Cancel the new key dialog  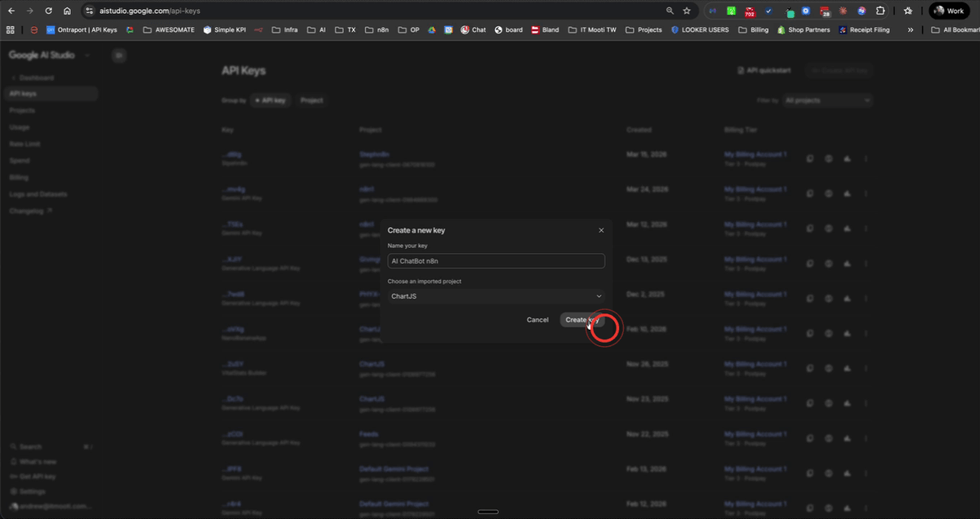[x=537, y=320]
